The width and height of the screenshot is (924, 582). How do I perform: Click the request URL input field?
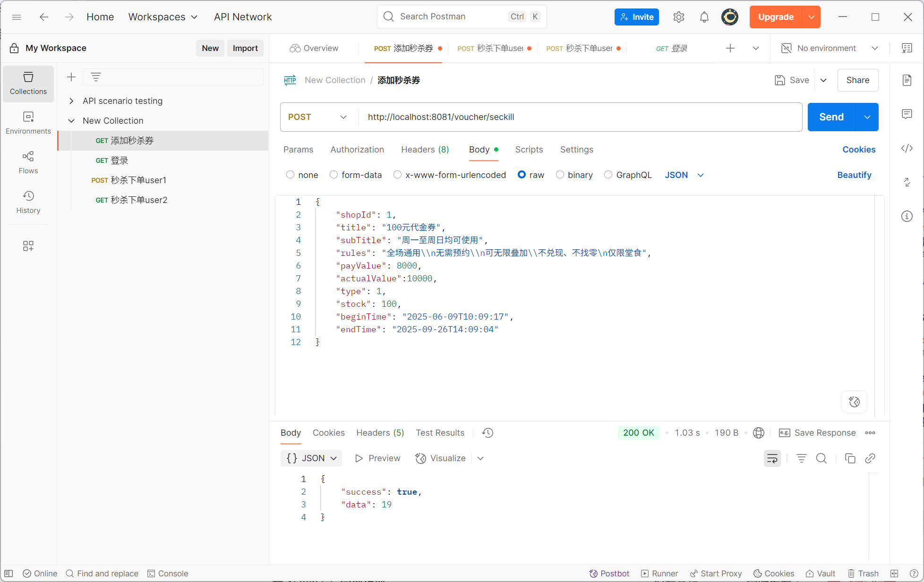point(579,117)
